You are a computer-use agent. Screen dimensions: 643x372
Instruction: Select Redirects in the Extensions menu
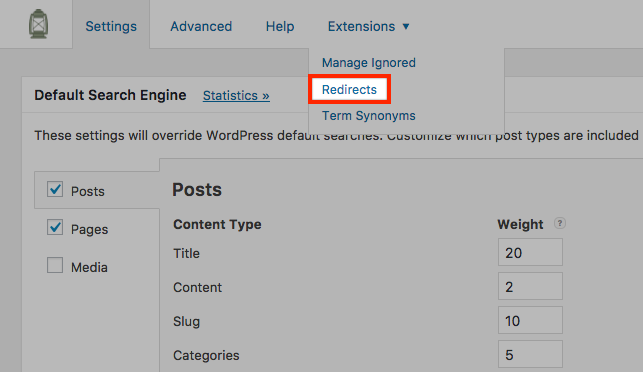click(x=349, y=89)
